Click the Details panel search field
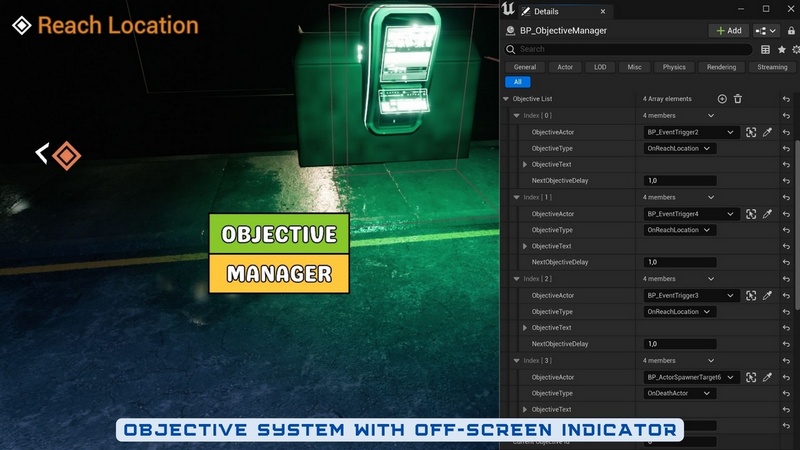Viewport: 800px width, 450px height. pyautogui.click(x=630, y=49)
